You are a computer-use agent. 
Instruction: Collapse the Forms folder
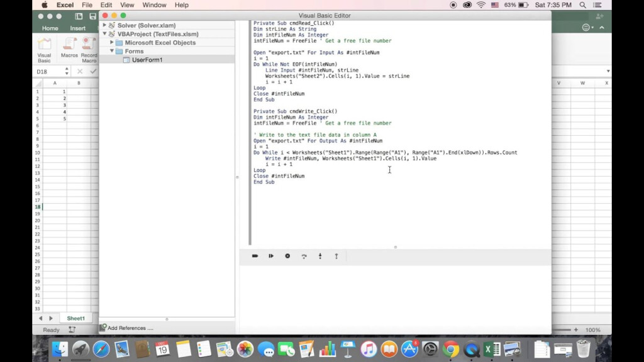[x=112, y=51]
